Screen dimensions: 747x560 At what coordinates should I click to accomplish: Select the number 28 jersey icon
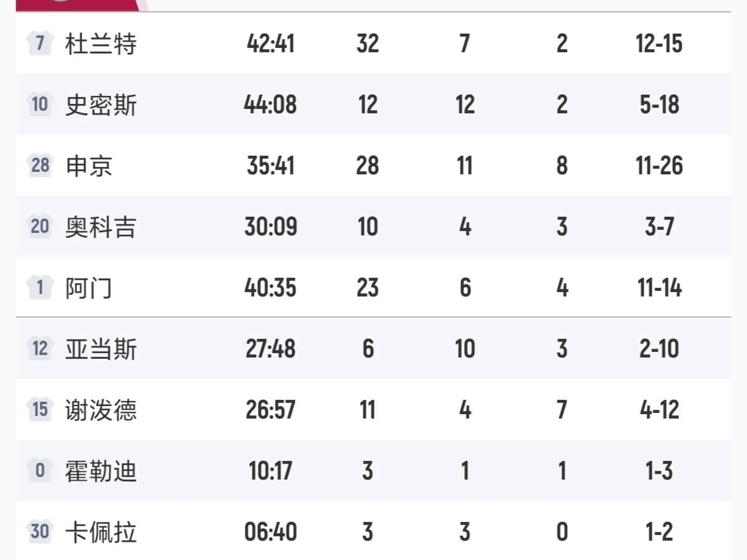pyautogui.click(x=39, y=166)
